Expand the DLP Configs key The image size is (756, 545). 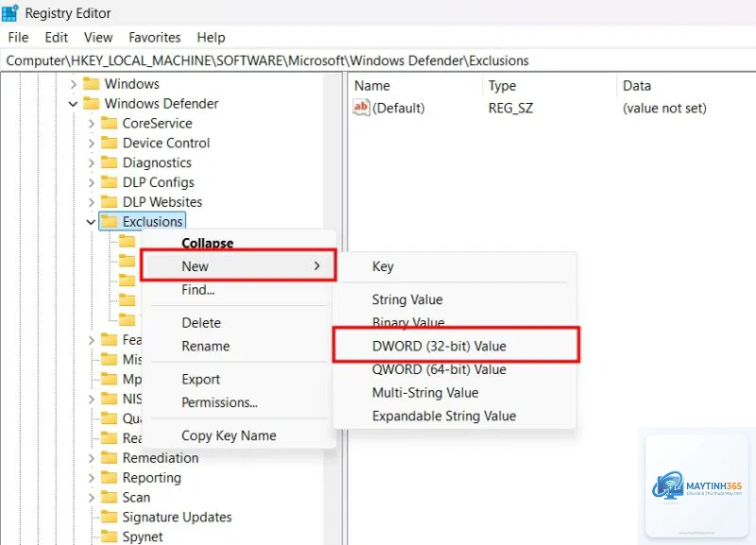click(91, 182)
